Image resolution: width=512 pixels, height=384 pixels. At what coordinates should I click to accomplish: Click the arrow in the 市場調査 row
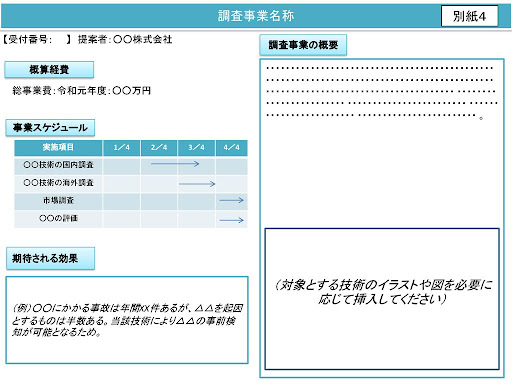(232, 200)
